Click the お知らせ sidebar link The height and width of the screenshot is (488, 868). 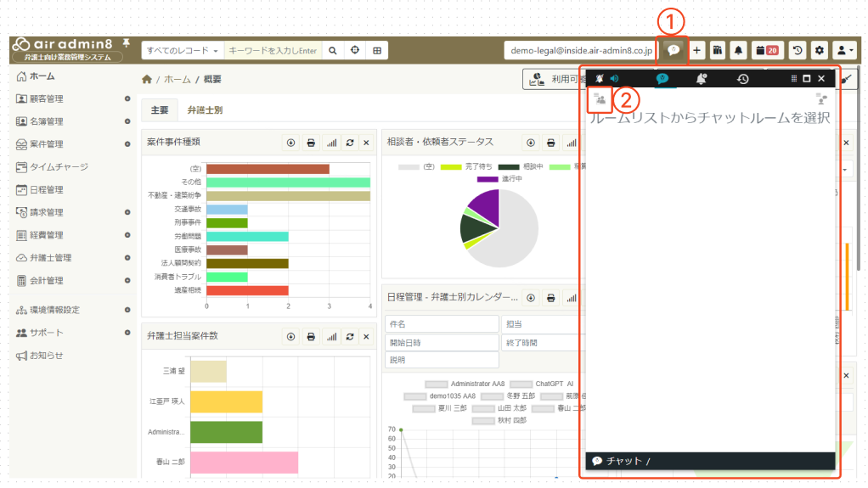coord(46,356)
